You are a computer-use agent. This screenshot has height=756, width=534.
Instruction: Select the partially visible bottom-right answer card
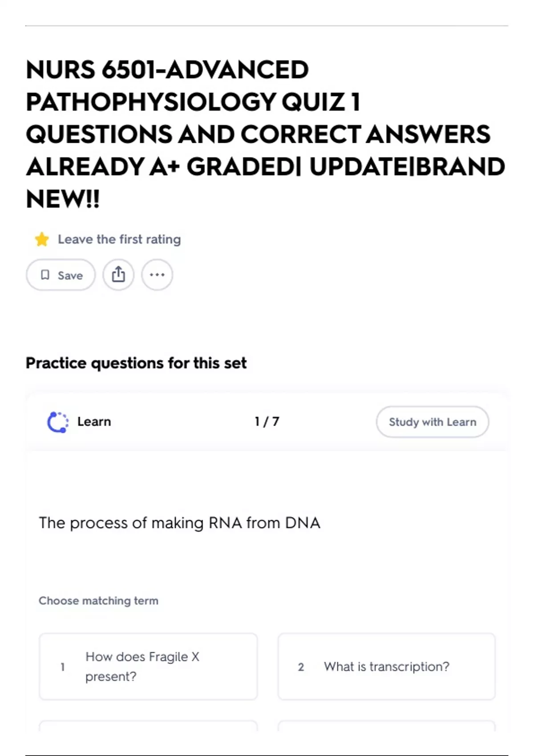coord(386,726)
